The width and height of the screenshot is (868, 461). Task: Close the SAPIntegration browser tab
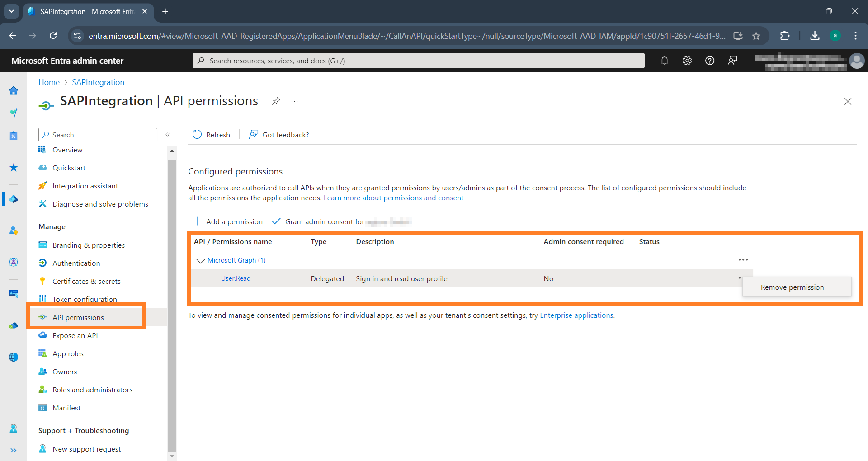click(145, 11)
